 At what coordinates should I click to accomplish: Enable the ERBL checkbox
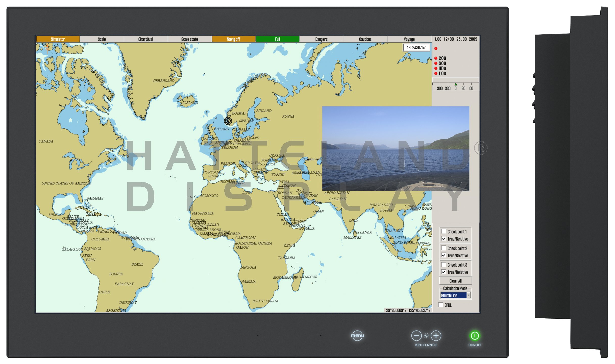coord(441,305)
